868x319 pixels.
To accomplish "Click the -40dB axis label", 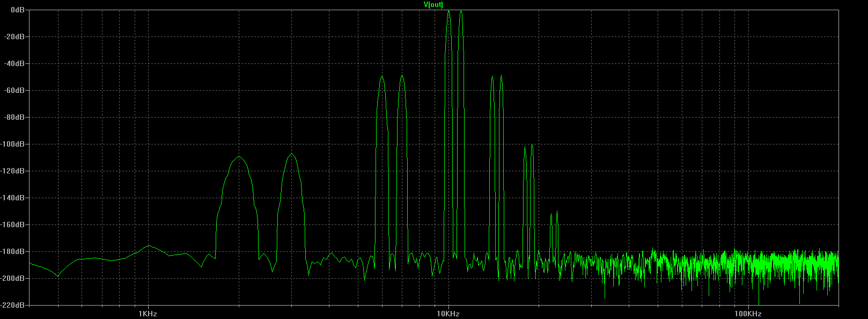I will tap(14, 63).
